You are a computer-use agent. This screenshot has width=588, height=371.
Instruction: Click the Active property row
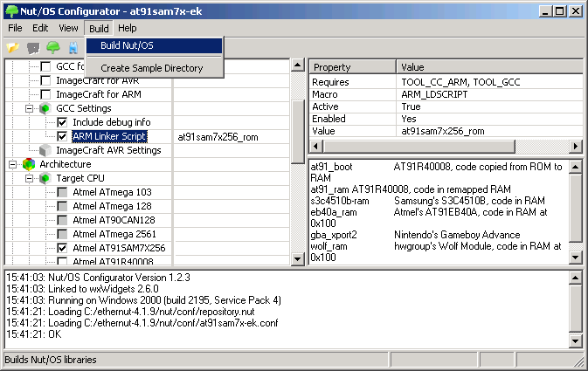click(446, 106)
